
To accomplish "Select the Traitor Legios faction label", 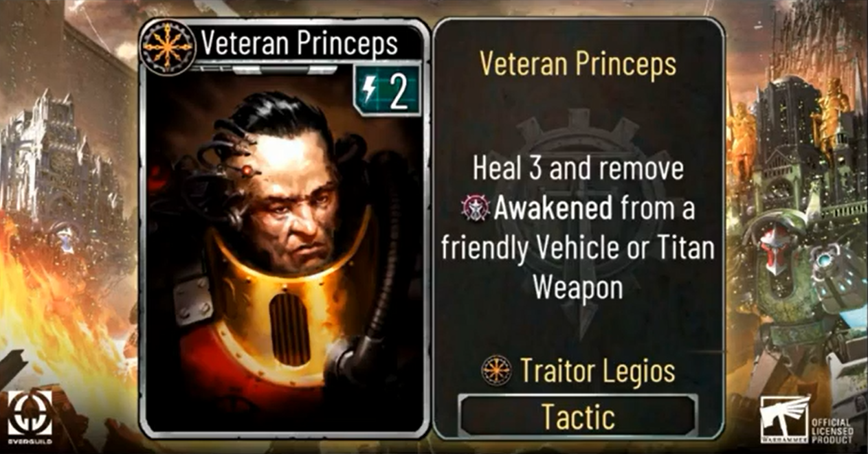I will tap(597, 371).
